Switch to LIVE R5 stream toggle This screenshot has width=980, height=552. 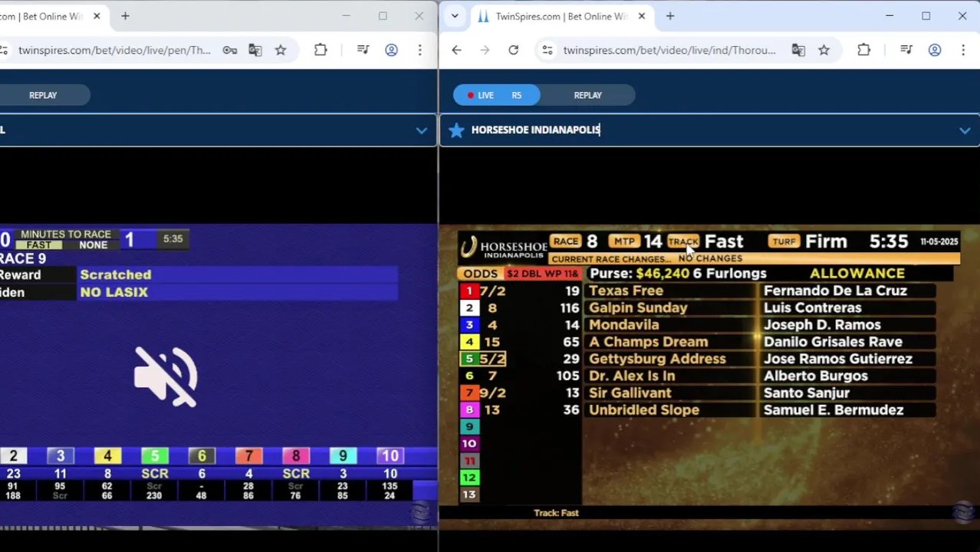coord(496,95)
